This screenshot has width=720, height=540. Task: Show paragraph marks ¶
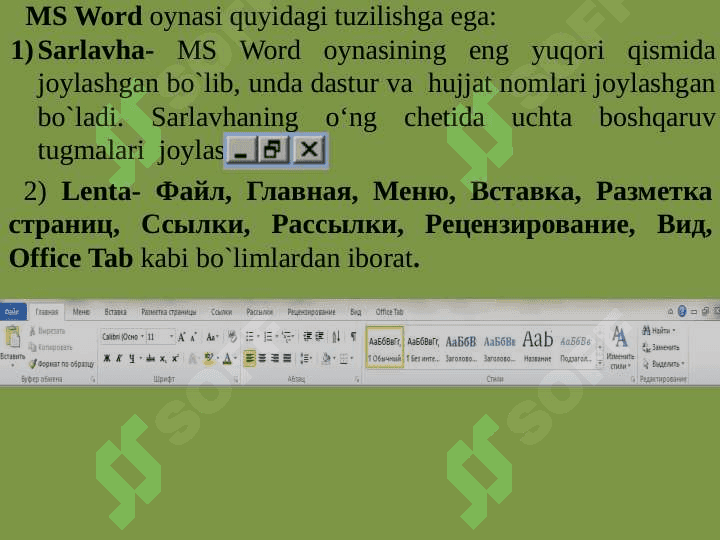click(x=353, y=337)
